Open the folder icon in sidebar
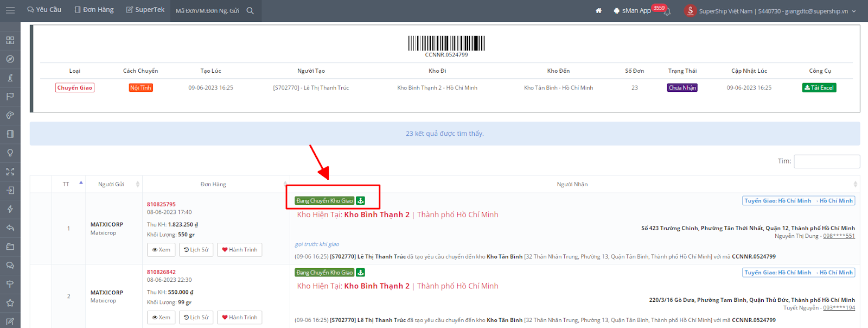 [10, 247]
